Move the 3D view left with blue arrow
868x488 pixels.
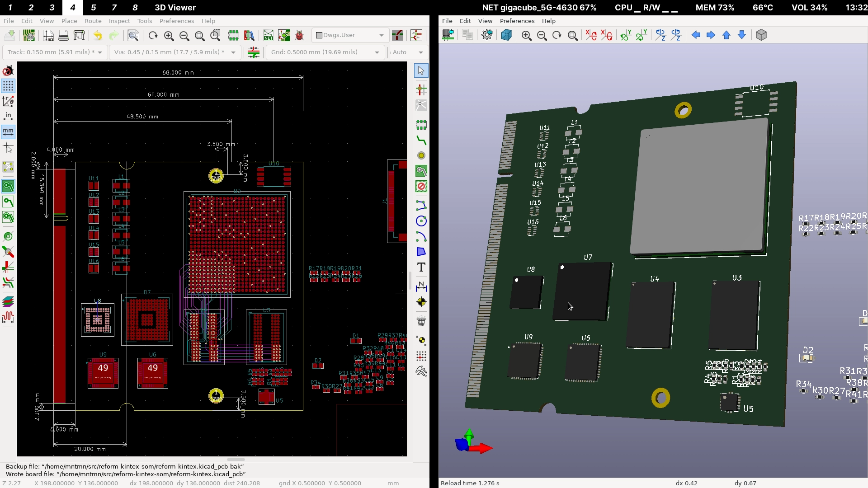(x=696, y=35)
